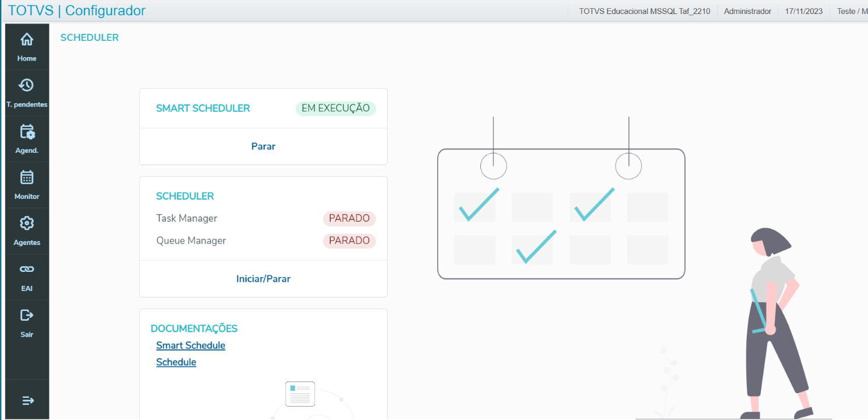868x420 pixels.
Task: Click the SCHEDULER page heading at top
Action: (90, 38)
